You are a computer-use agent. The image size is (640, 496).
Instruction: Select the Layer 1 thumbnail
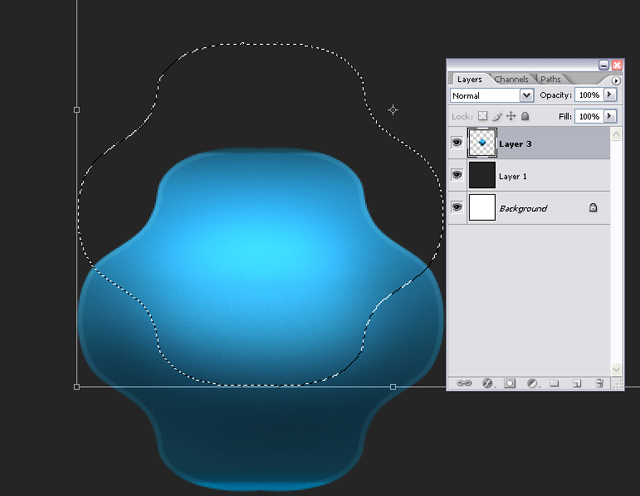(482, 175)
